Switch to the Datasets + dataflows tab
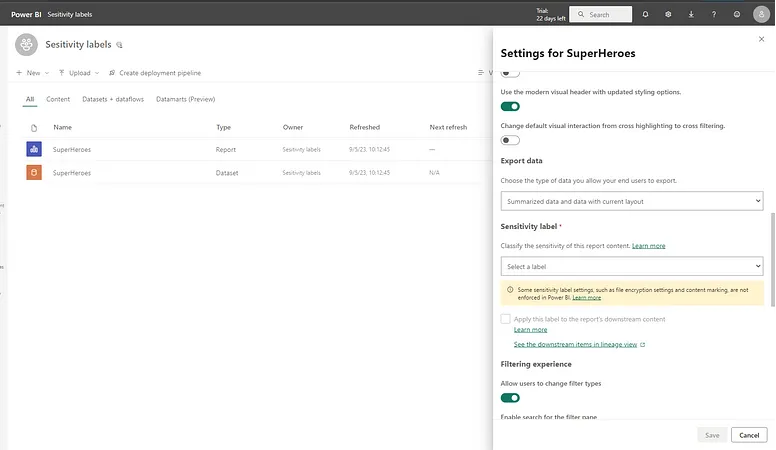 [x=113, y=99]
